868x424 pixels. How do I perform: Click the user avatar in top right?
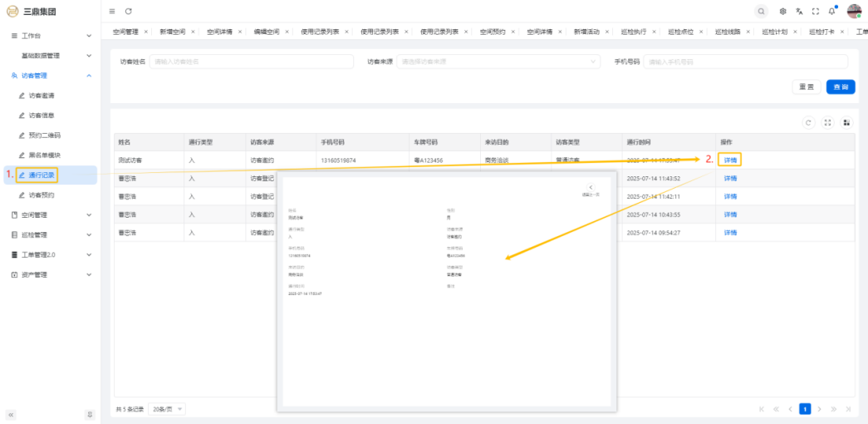(x=853, y=11)
